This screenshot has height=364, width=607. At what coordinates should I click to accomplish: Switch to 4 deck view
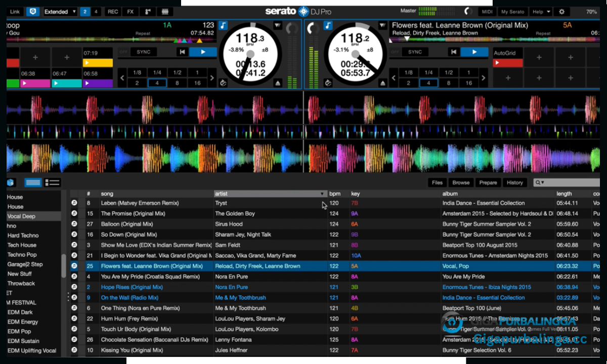96,11
